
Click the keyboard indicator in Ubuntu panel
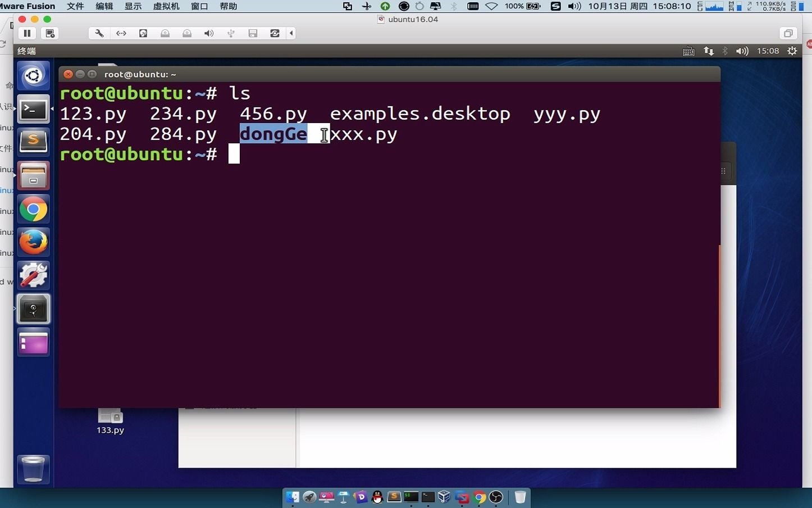688,51
